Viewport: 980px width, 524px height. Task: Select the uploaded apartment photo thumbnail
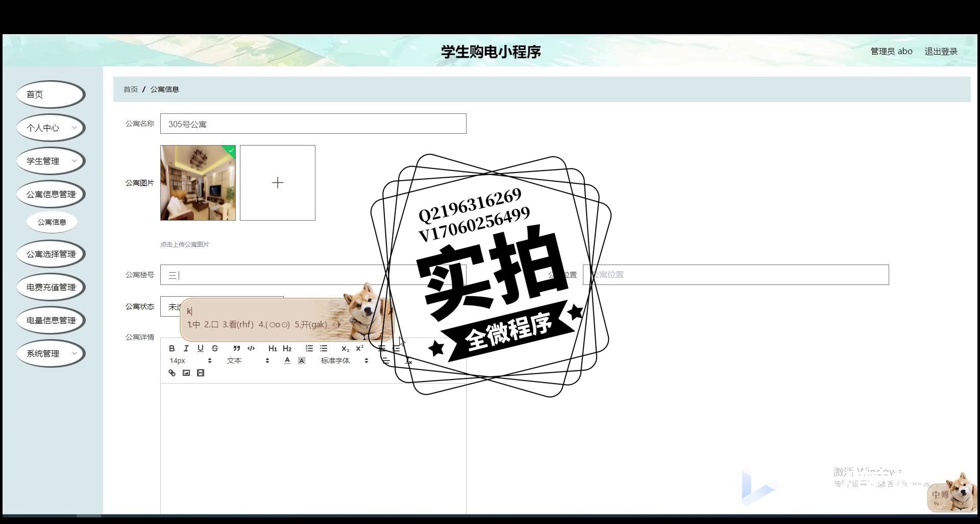click(x=198, y=183)
